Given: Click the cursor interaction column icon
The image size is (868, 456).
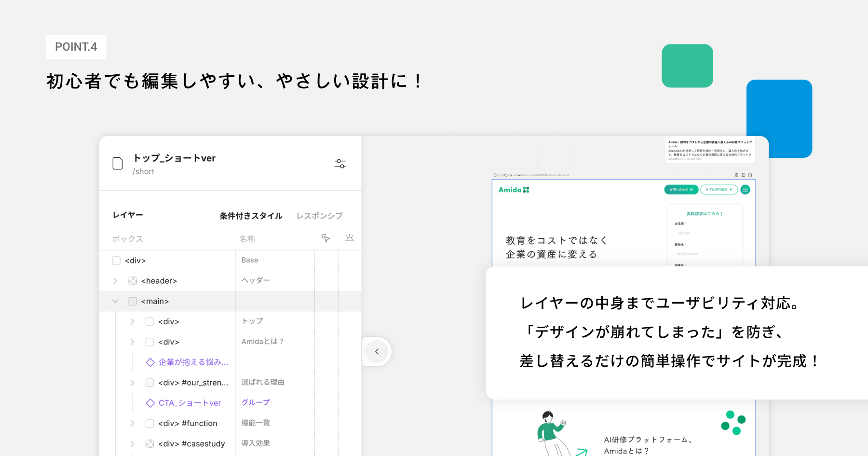Looking at the screenshot, I should [326, 238].
